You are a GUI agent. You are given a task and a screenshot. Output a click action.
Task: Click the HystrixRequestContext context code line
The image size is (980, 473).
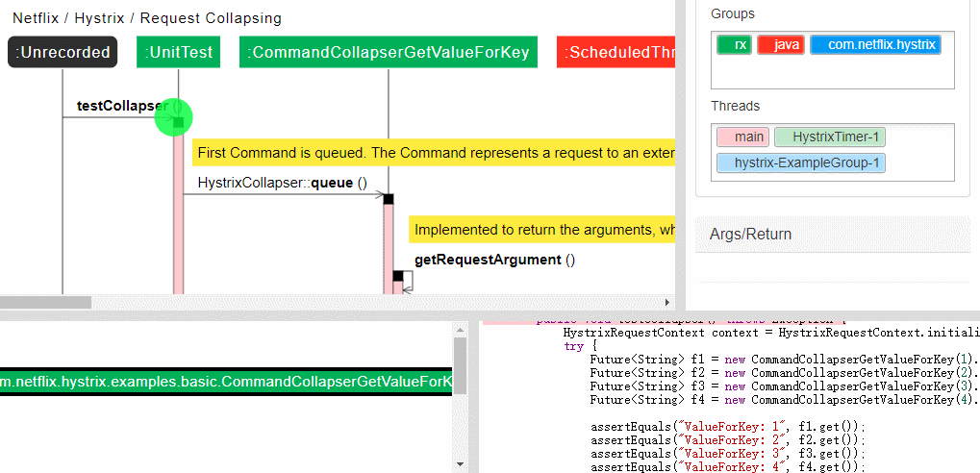771,333
